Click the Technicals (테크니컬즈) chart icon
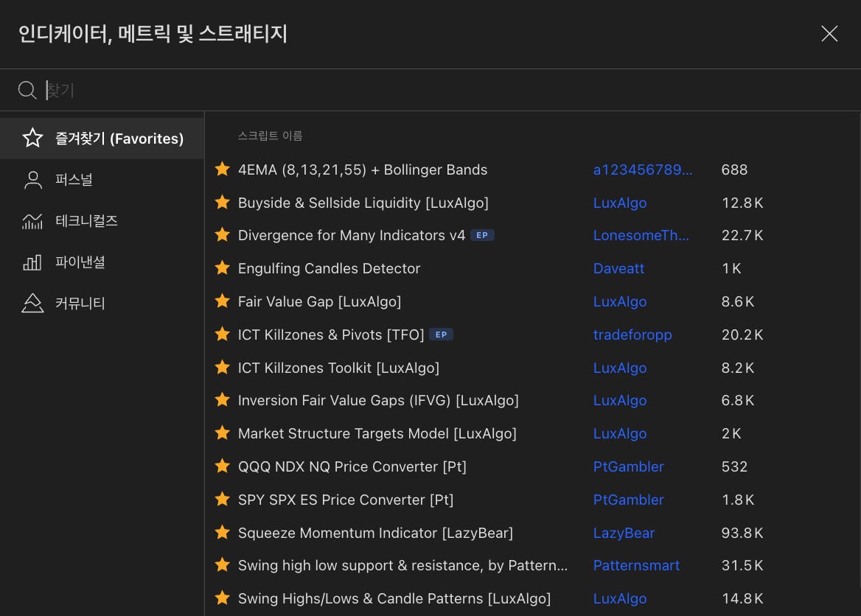Image resolution: width=861 pixels, height=616 pixels. [32, 221]
